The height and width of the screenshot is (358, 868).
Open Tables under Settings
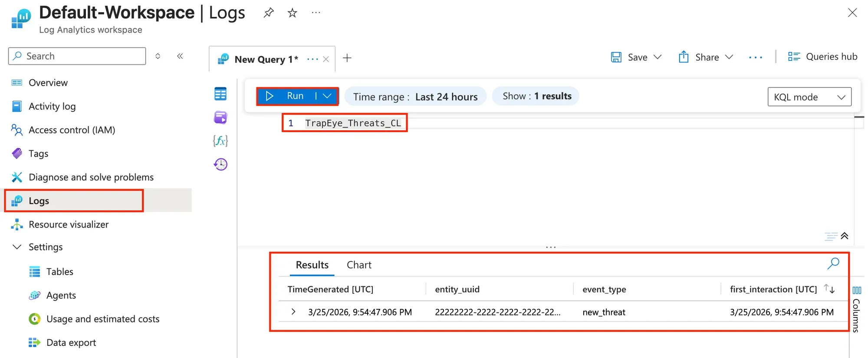click(60, 272)
